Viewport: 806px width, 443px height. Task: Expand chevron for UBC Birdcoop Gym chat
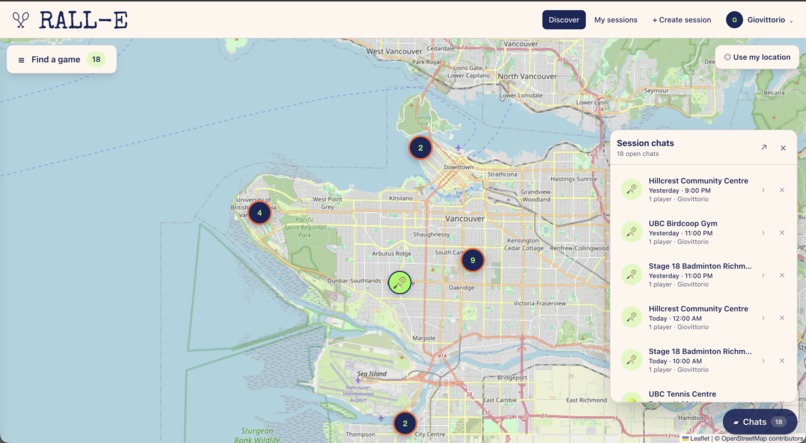click(763, 233)
